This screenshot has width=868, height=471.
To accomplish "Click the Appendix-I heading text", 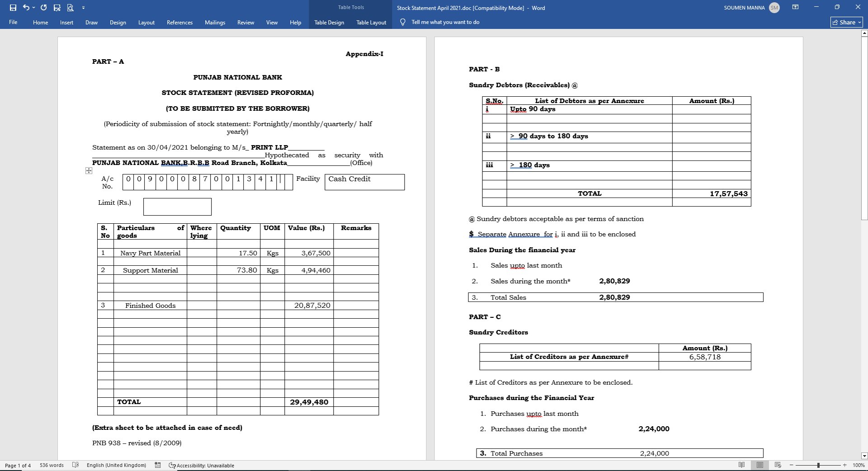I will click(364, 54).
